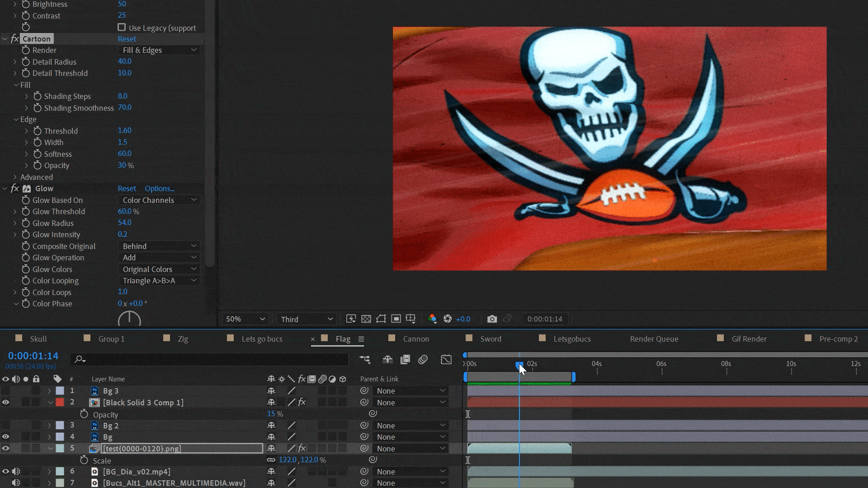Hide the test{0000-0120}.png layer
Screen dimensions: 868x488
click(x=5, y=448)
